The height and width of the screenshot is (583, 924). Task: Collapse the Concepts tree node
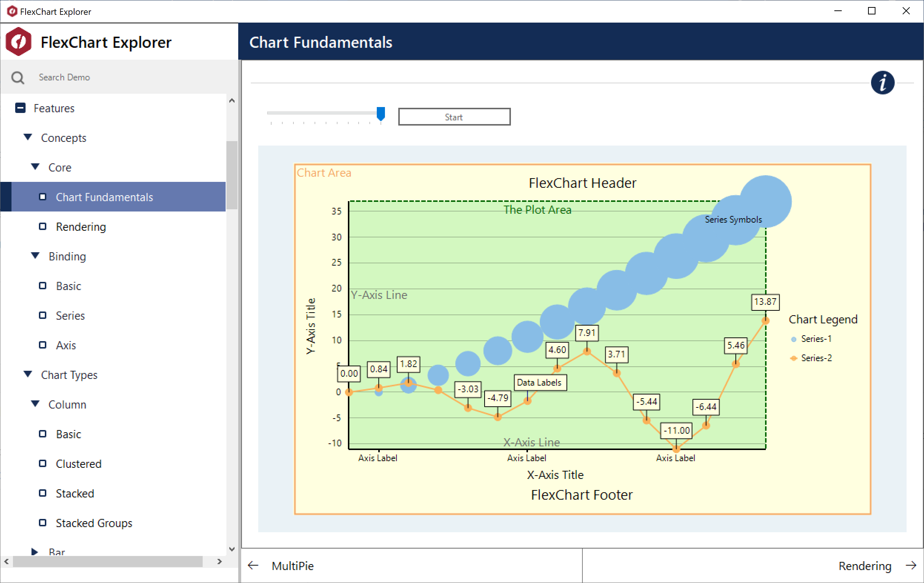(28, 137)
